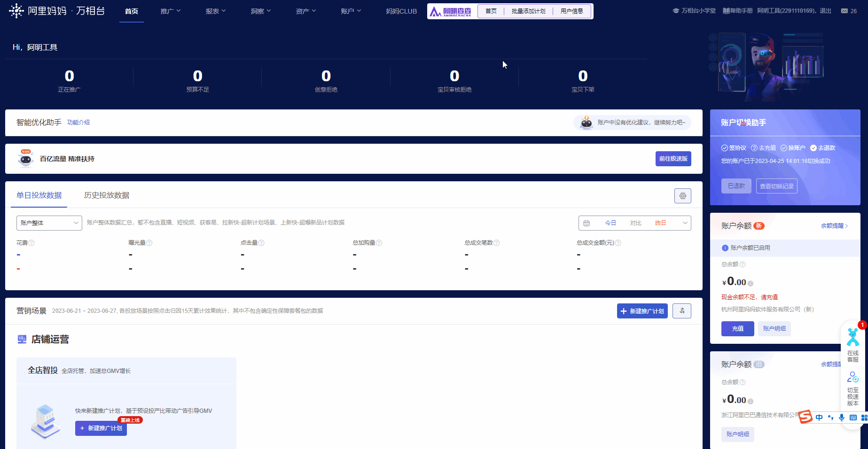Click 新建推广计划 under 全店智投
This screenshot has width=868, height=449.
pos(101,428)
